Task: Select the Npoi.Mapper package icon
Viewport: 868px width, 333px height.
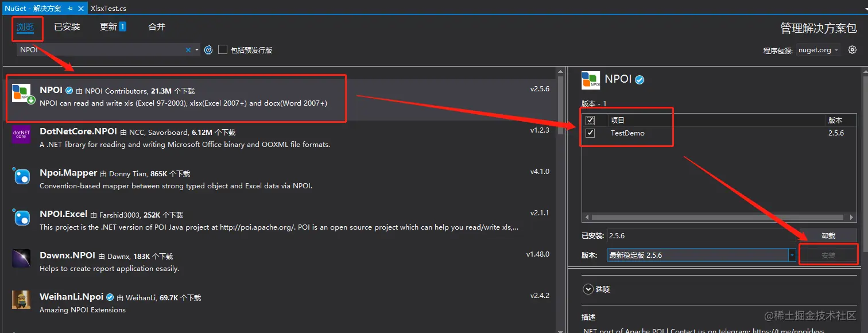Action: coord(21,176)
